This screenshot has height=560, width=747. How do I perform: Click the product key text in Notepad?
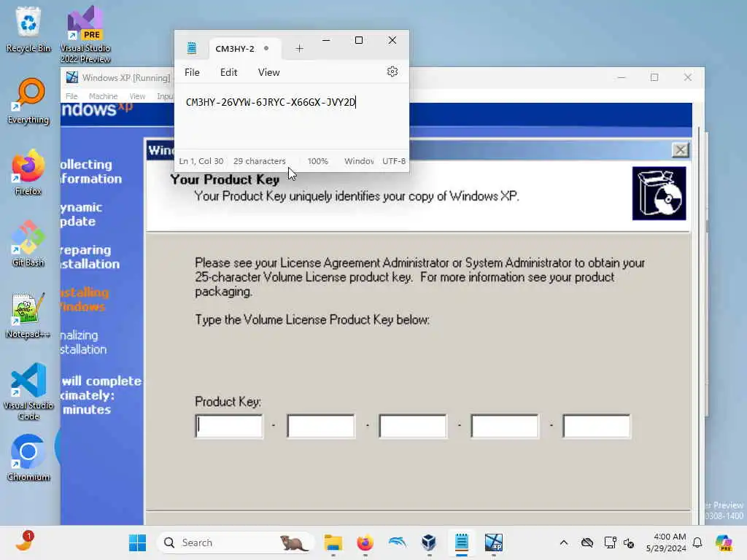click(x=271, y=102)
